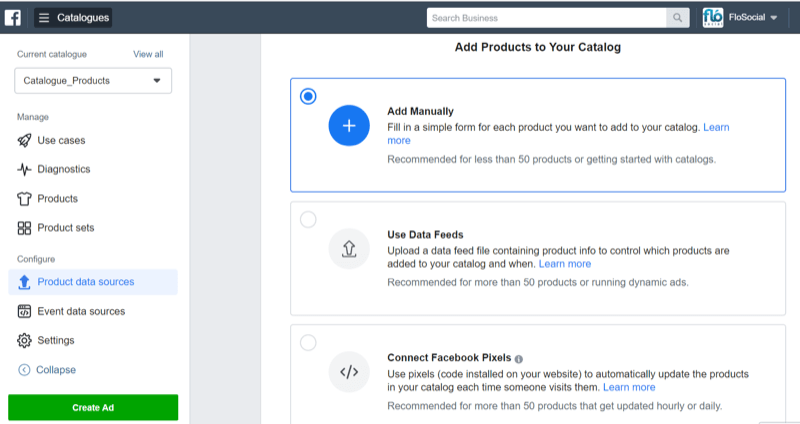The width and height of the screenshot is (800, 424).
Task: Click the blue plus Add Manually icon
Action: pos(349,125)
